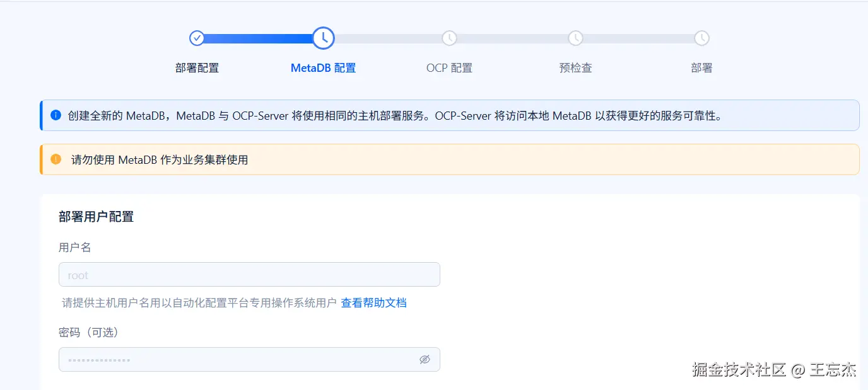This screenshot has height=390, width=868.
Task: Focus the 密码 password input field
Action: pos(237,360)
